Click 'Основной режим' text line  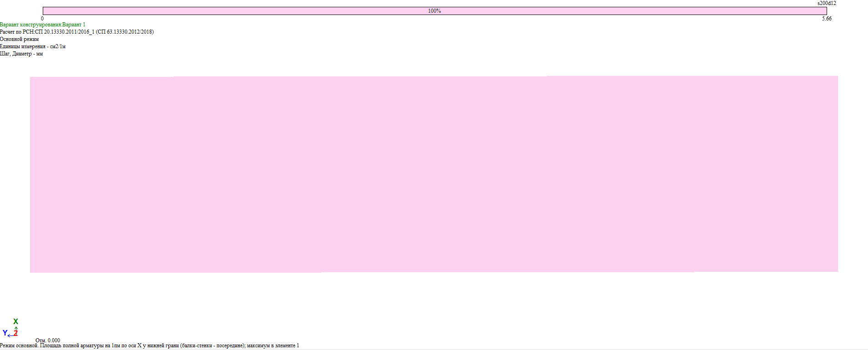(x=20, y=39)
